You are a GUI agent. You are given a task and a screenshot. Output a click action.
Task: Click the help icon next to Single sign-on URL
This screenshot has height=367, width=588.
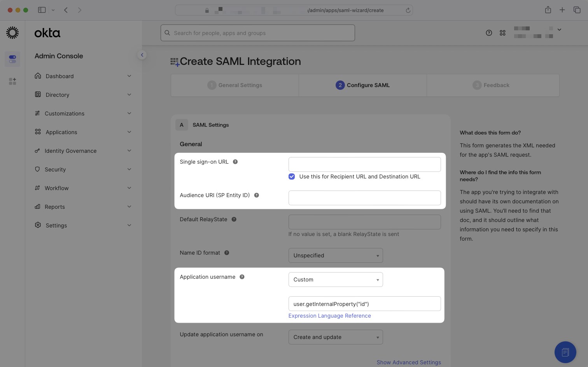pos(235,162)
